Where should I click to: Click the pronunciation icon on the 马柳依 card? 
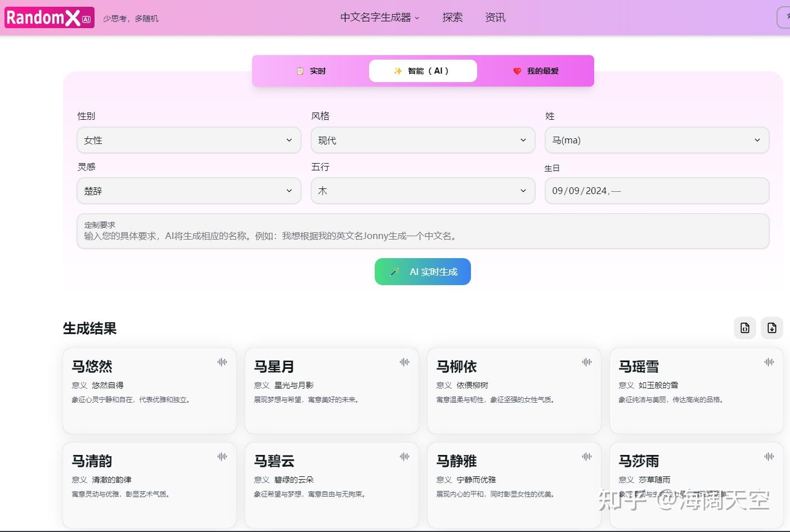(586, 362)
